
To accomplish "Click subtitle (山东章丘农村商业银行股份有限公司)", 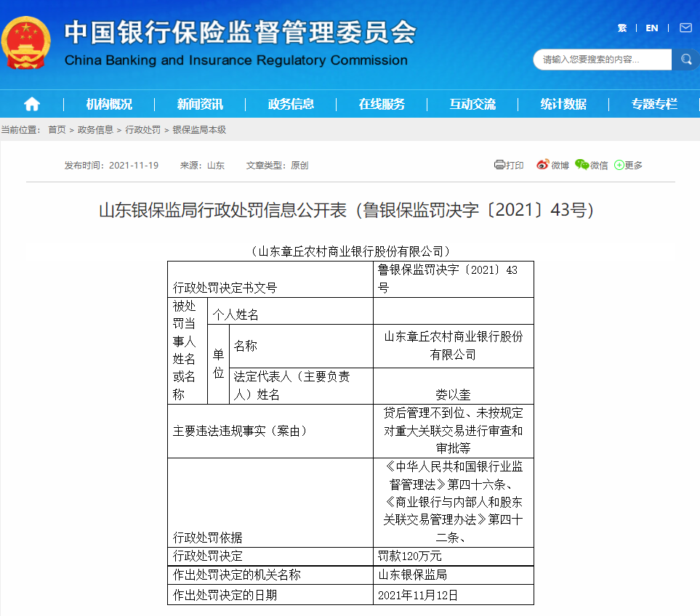I will [x=350, y=251].
